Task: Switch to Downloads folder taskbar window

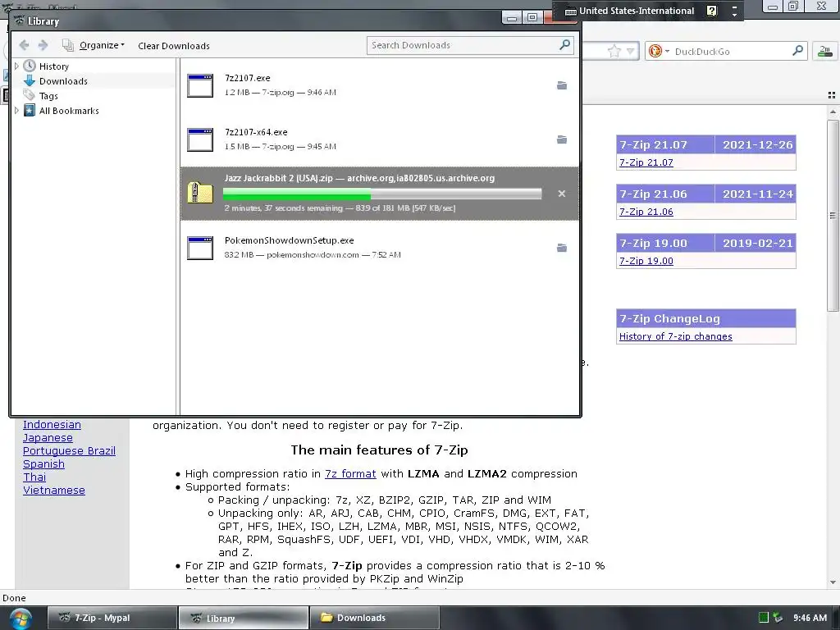Action: (374, 618)
